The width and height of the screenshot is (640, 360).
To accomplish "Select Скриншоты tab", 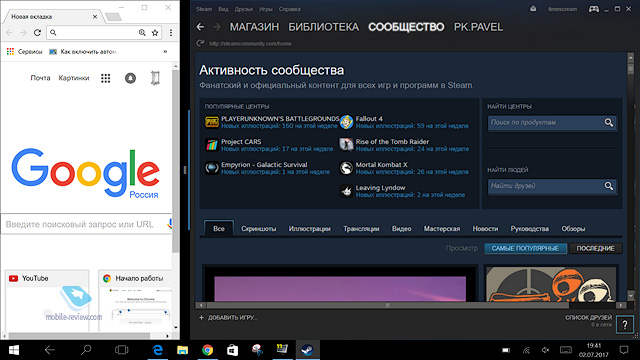I will pyautogui.click(x=258, y=229).
